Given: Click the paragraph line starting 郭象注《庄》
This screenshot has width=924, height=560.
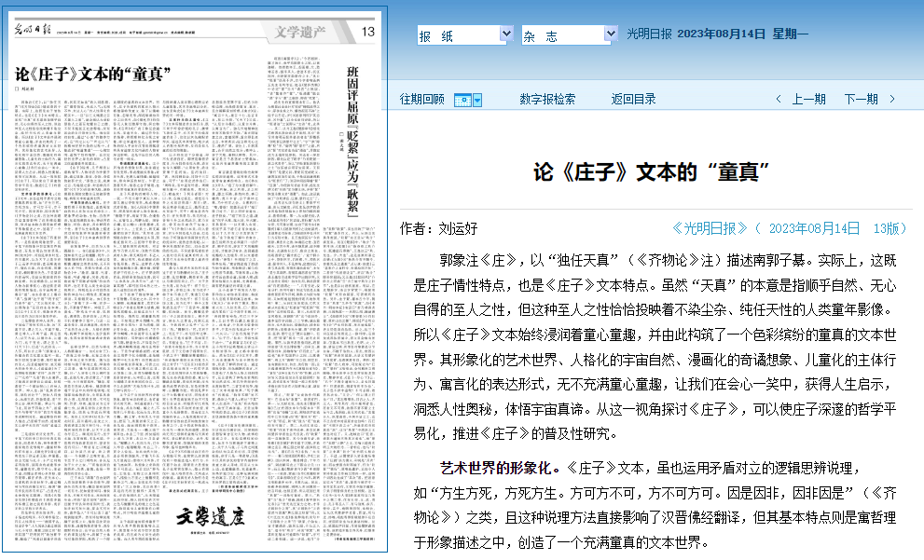Looking at the screenshot, I should point(668,260).
